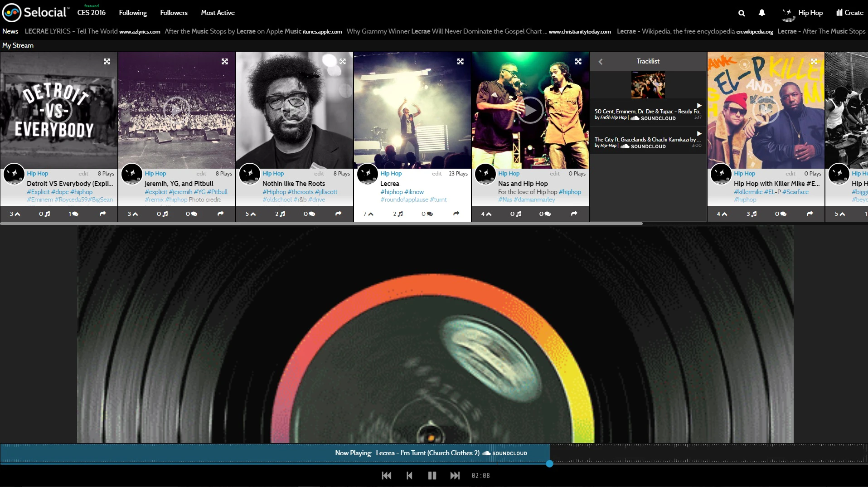Viewport: 868px width, 487px height.
Task: Share the Jeremih, YG, and Pitbull post
Action: pyautogui.click(x=221, y=214)
